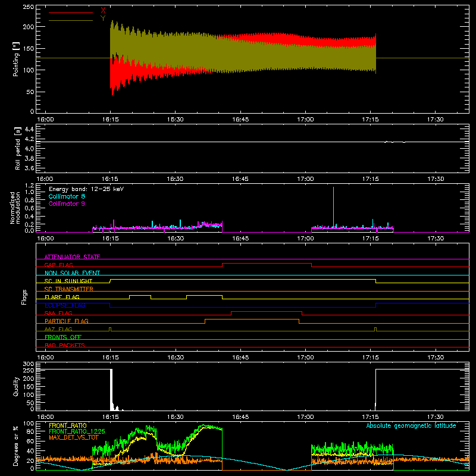
Task: Click the 'PARTICLE_FLAG' label
Action: point(67,321)
